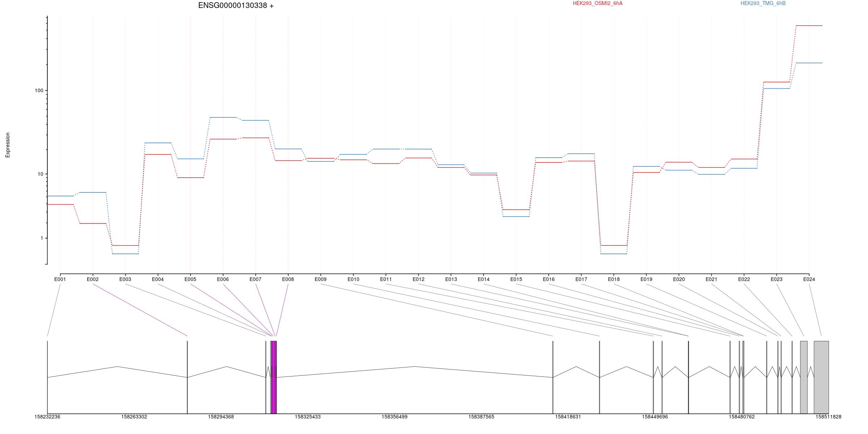Select the HEK293_TMG_6hB legend label
868x434 pixels.
pos(763,3)
